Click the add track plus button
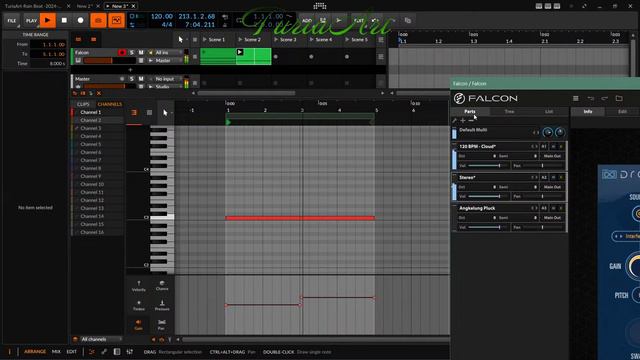The height and width of the screenshot is (360, 640). tap(130, 70)
